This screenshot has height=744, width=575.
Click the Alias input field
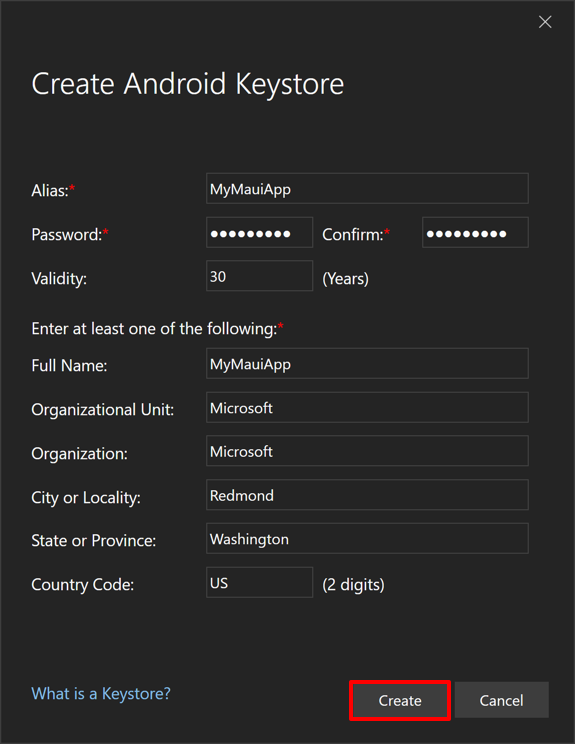[367, 188]
